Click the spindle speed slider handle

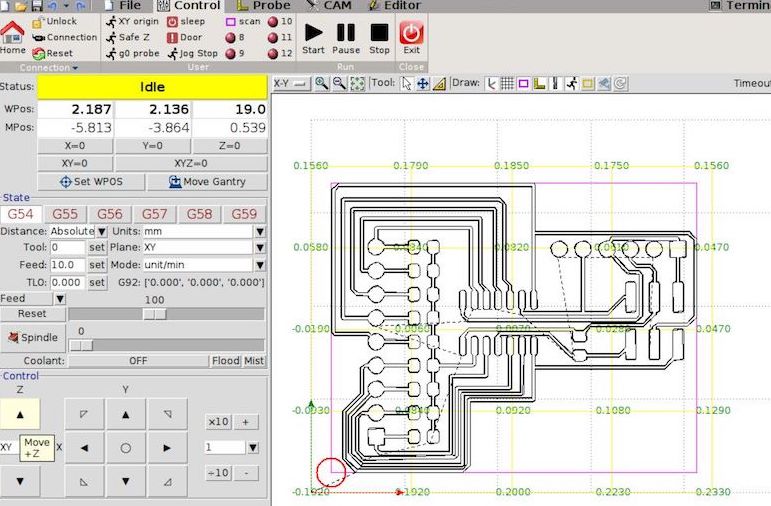coord(81,345)
